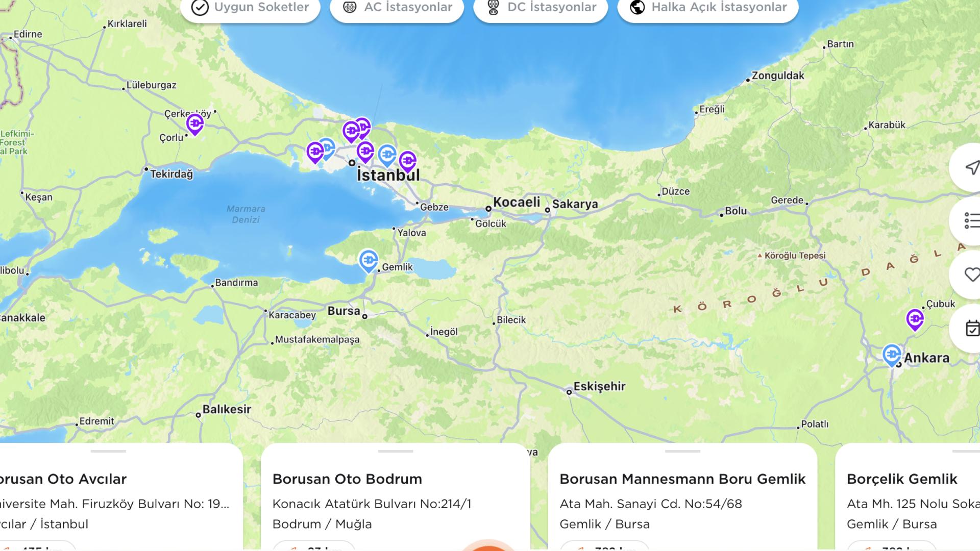
Task: Open the station list view button
Action: click(966, 221)
